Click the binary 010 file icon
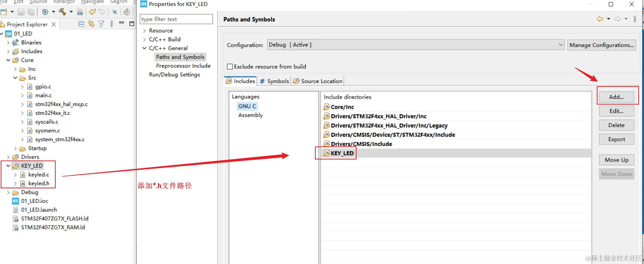Image resolution: width=644 pixels, height=264 pixels. pos(80,12)
